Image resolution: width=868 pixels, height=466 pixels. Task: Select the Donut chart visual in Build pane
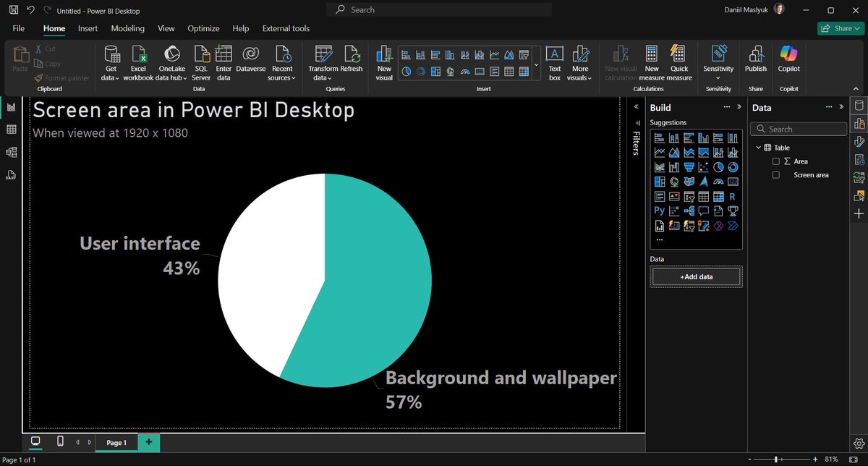733,167
